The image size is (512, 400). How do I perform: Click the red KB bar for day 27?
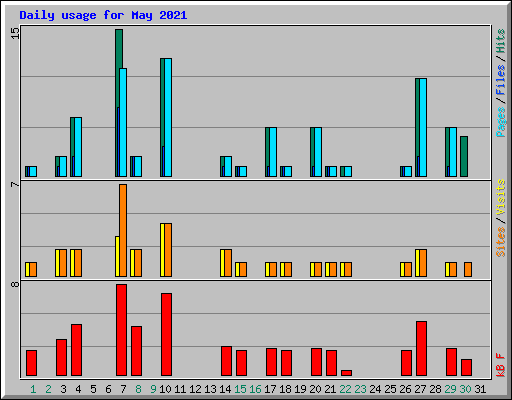pyautogui.click(x=421, y=349)
